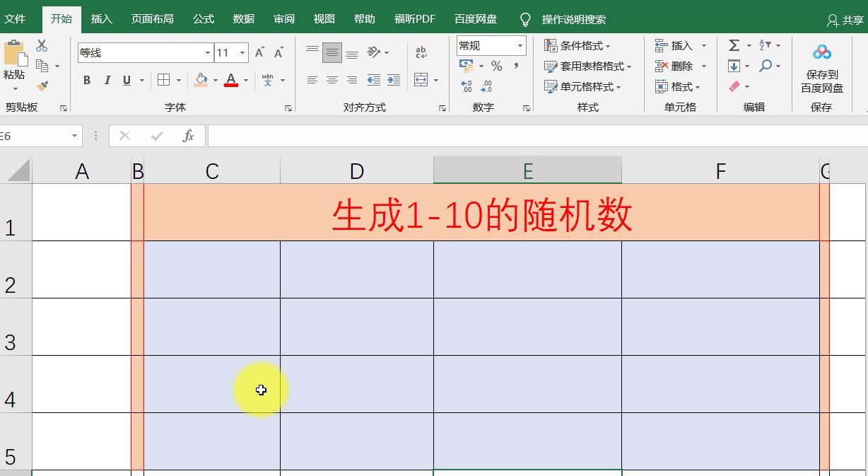Click the Cut scissors icon
The image size is (868, 476).
tap(42, 46)
